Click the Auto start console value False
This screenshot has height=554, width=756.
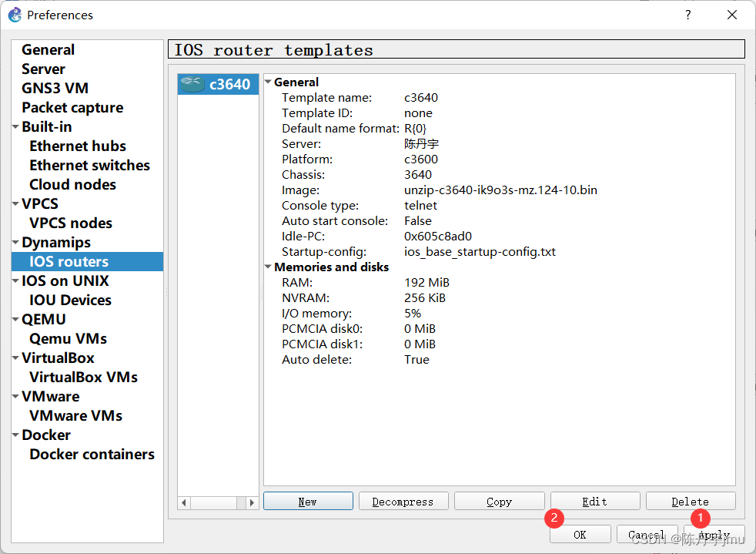pos(418,221)
